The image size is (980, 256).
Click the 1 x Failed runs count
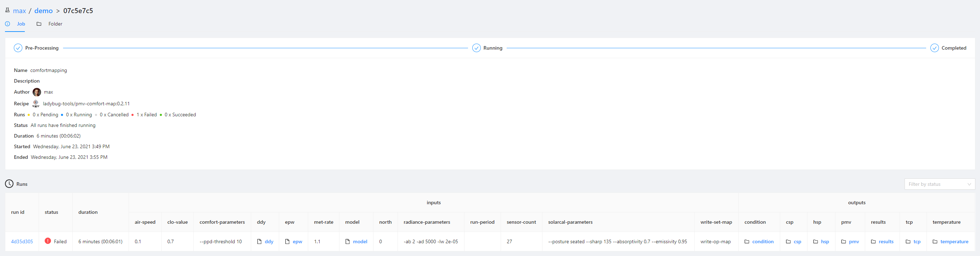tap(146, 115)
